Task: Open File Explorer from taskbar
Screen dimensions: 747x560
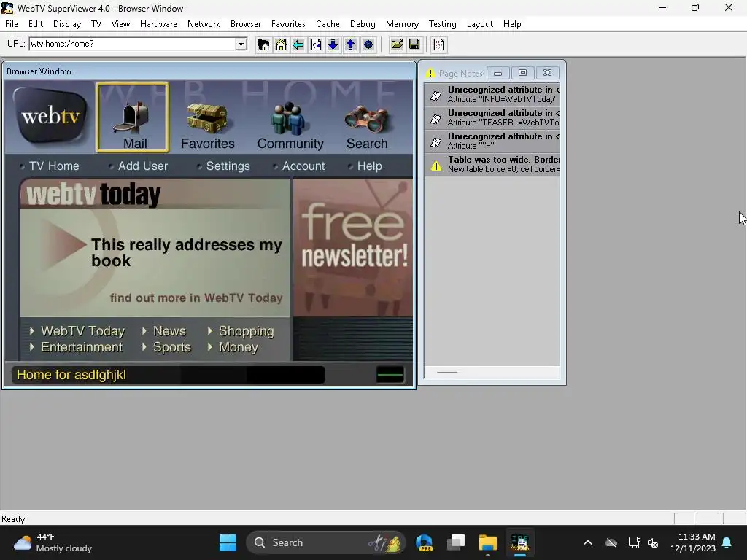Action: click(488, 542)
